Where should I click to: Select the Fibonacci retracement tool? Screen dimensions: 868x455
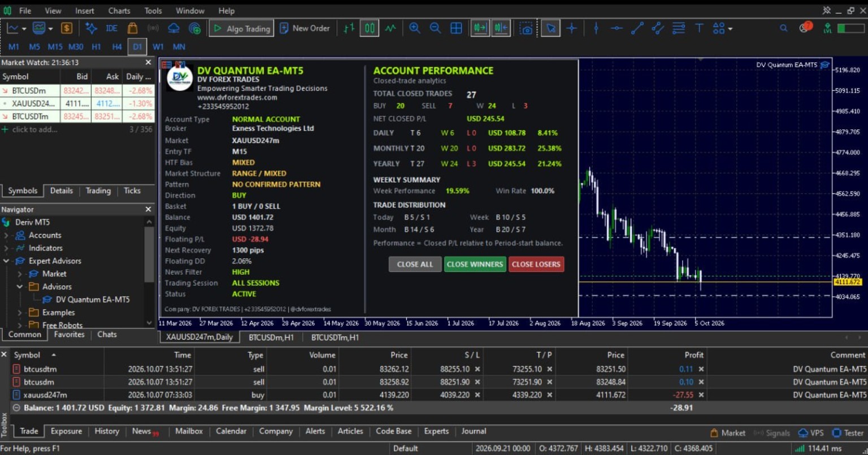[679, 28]
